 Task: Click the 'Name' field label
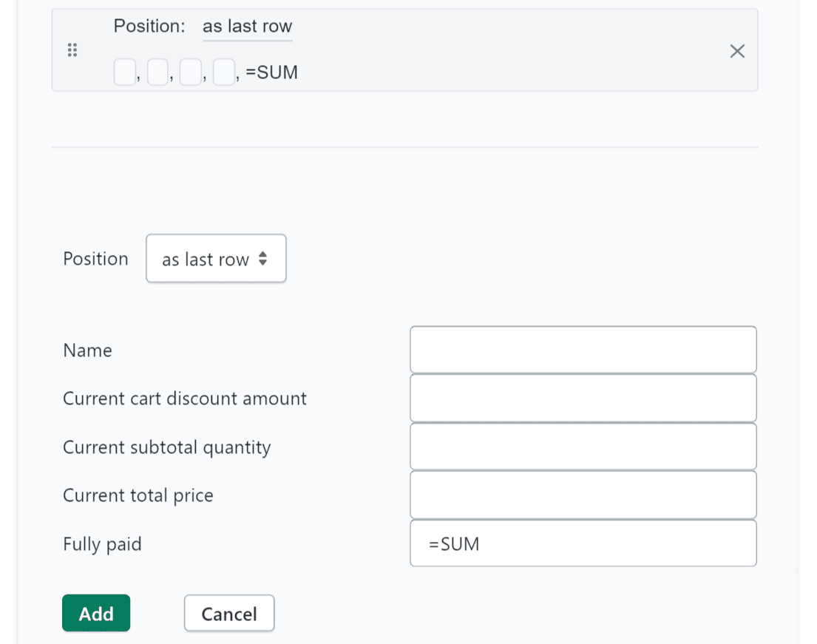tap(87, 350)
